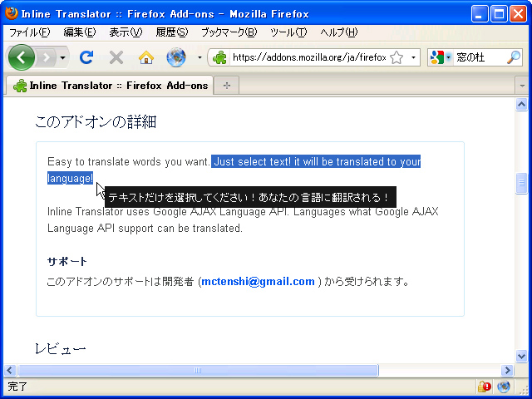Open the list-all-tabs dropdown arrow
Screen dimensions: 532x399
click(523, 86)
